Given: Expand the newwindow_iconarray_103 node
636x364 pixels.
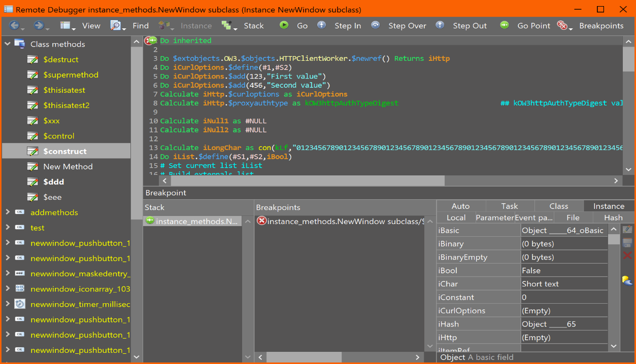Looking at the screenshot, I should (x=8, y=289).
